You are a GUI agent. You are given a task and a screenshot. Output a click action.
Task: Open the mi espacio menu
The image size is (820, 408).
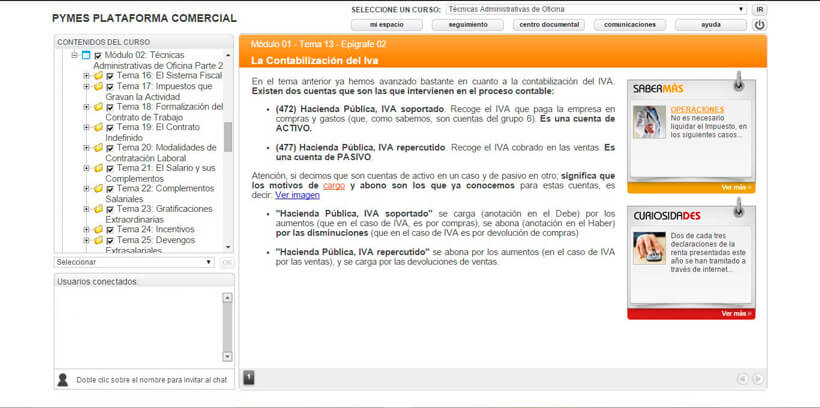tap(386, 25)
